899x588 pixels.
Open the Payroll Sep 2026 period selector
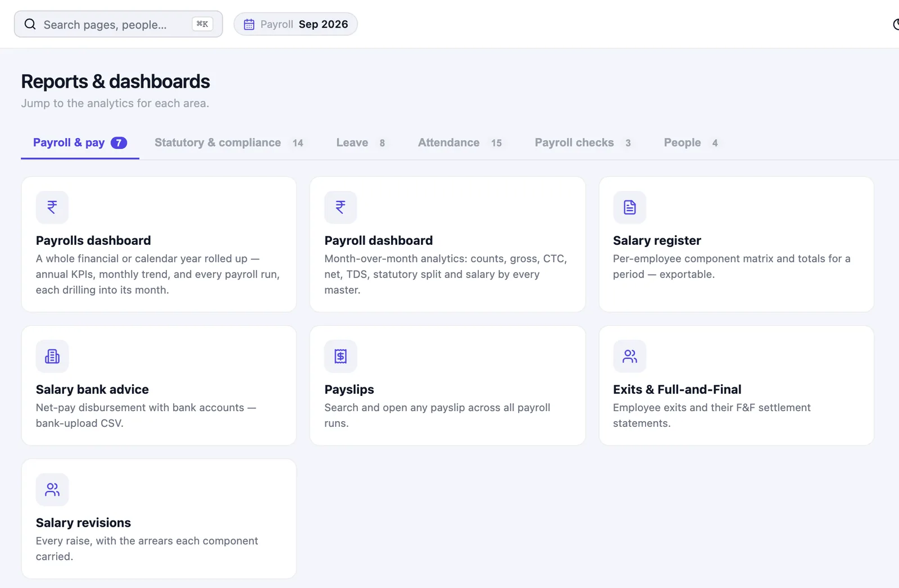pos(296,24)
